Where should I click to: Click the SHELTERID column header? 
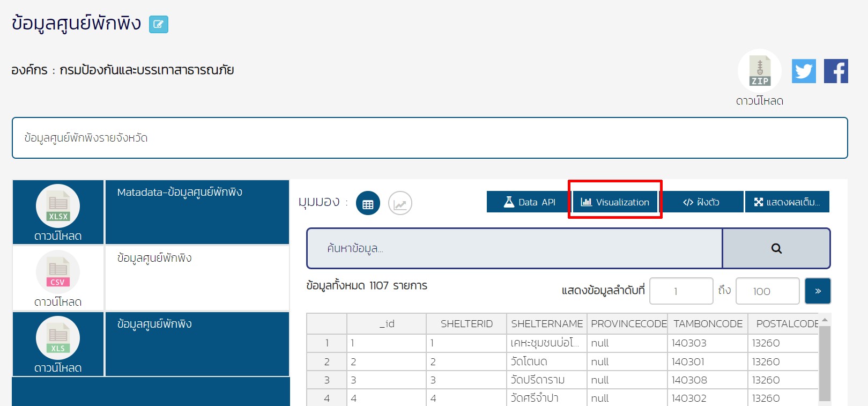click(466, 324)
